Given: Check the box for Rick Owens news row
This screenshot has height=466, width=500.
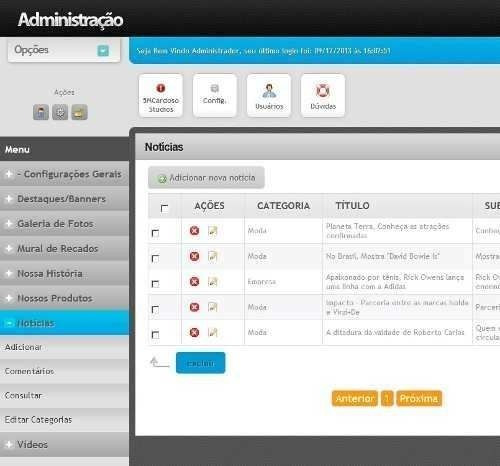Looking at the screenshot, I should click(155, 284).
